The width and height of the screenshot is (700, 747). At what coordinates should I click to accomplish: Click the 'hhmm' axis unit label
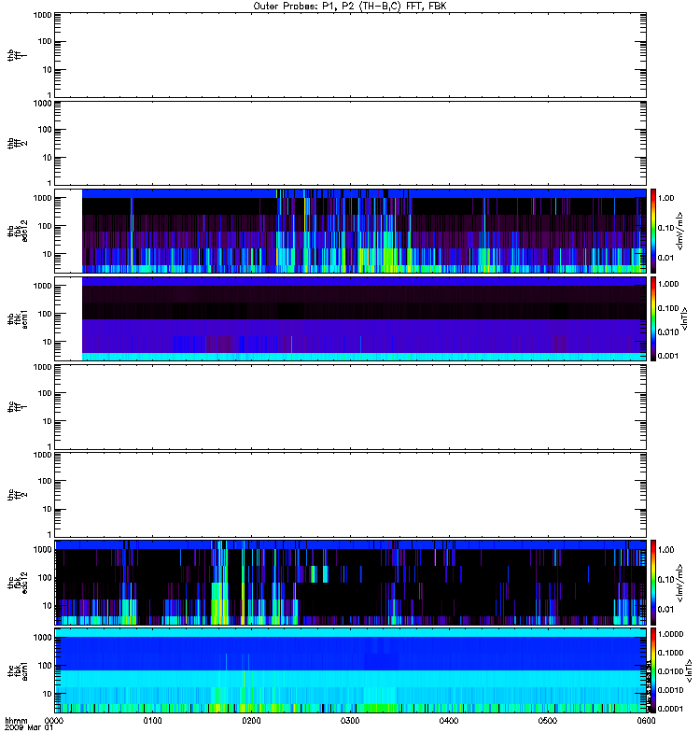[16, 721]
